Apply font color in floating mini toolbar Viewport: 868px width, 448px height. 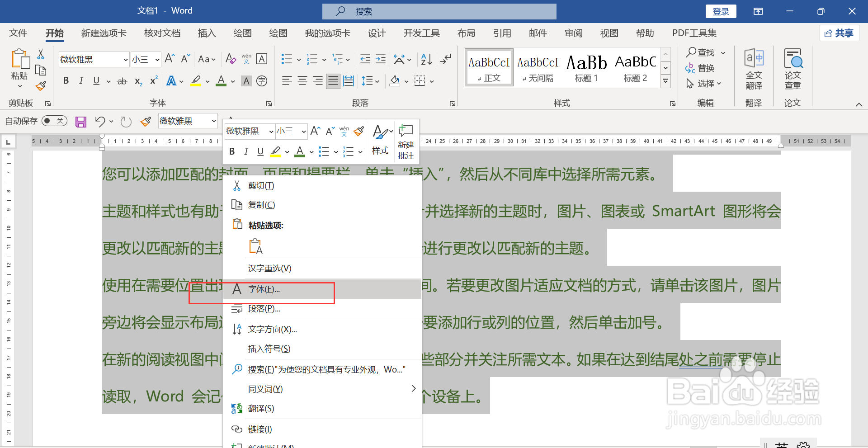(x=300, y=151)
